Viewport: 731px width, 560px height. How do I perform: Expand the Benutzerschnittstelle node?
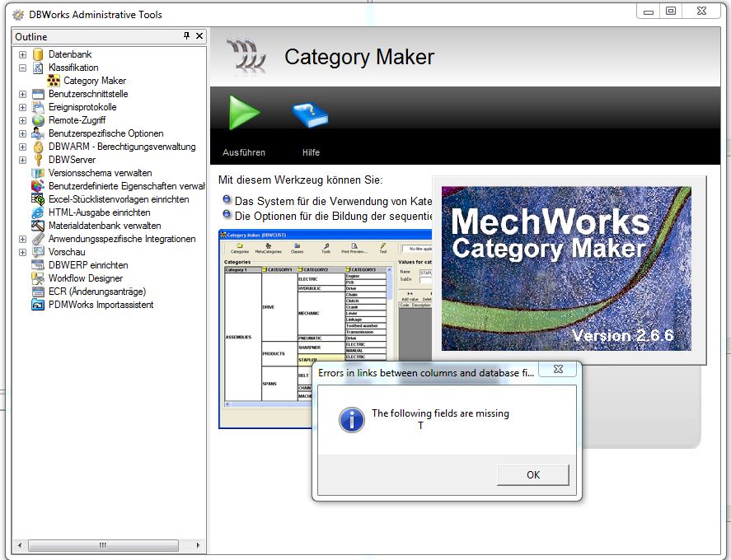[x=22, y=94]
